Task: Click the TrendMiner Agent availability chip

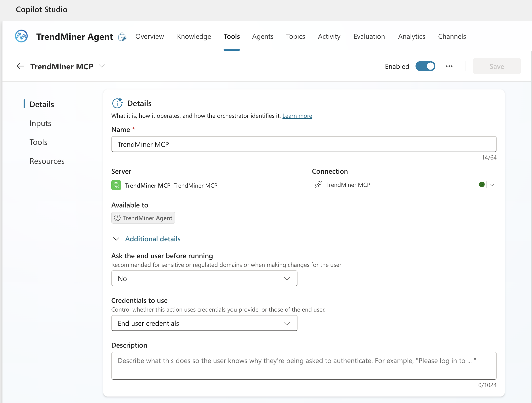Action: (143, 218)
